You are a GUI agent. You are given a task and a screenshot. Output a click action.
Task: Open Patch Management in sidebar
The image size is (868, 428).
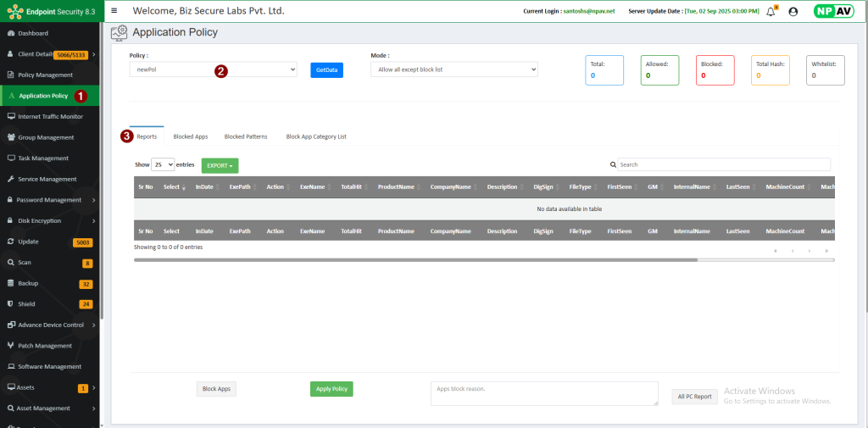pos(44,346)
